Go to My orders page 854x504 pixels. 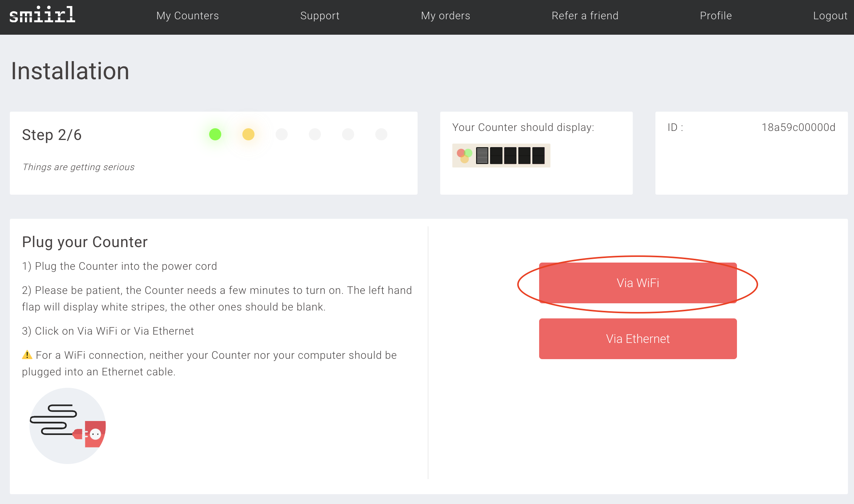445,16
